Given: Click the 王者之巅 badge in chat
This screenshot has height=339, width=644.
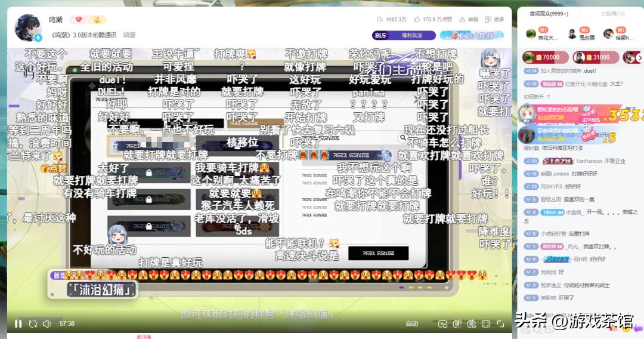Looking at the screenshot, I should click(558, 161).
